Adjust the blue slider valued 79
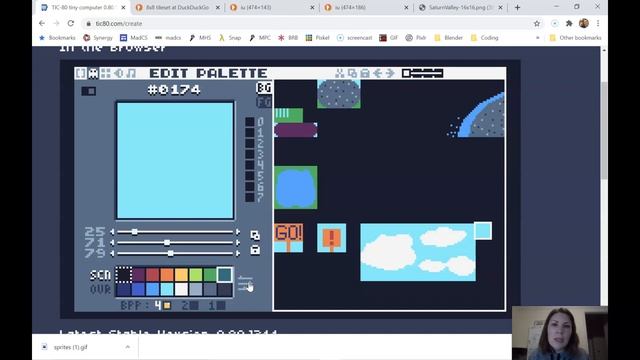 (x=175, y=253)
